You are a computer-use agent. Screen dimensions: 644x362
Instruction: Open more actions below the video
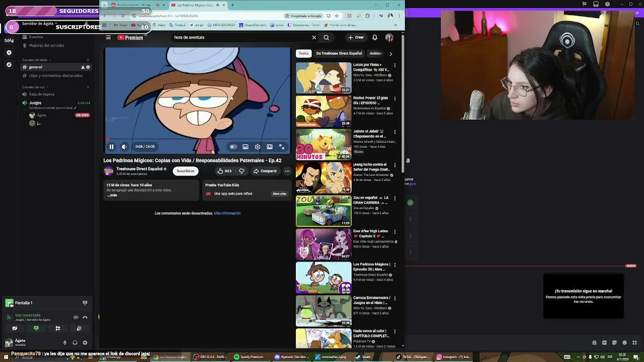tap(287, 171)
